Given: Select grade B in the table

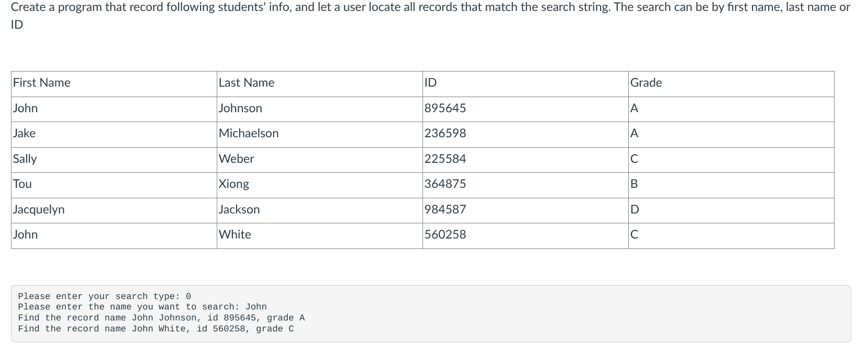Looking at the screenshot, I should click(x=635, y=184).
